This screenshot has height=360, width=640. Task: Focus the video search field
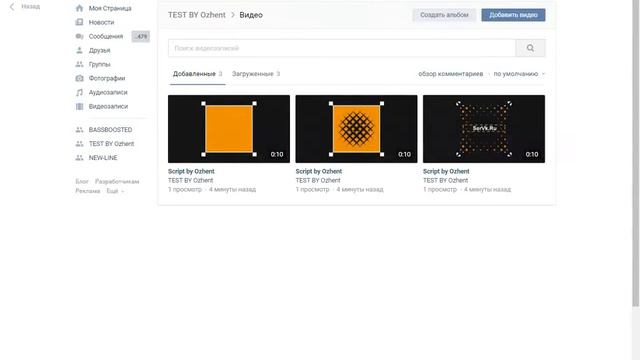coord(342,48)
